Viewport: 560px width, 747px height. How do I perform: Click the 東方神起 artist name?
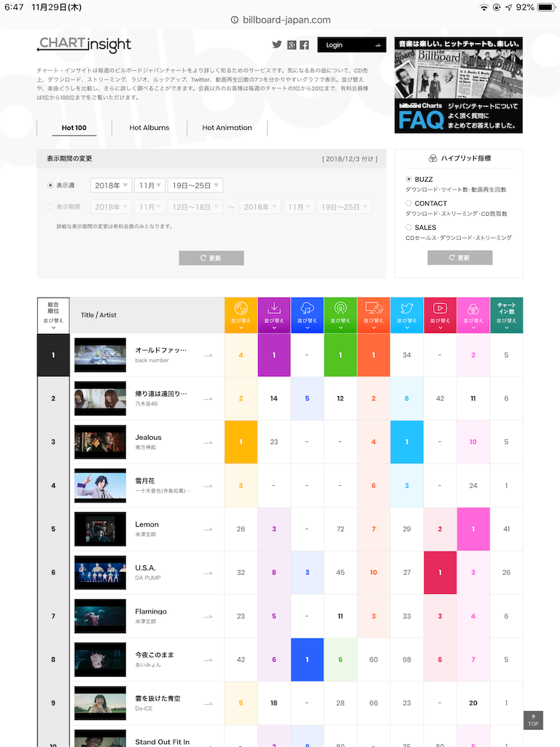point(146,447)
